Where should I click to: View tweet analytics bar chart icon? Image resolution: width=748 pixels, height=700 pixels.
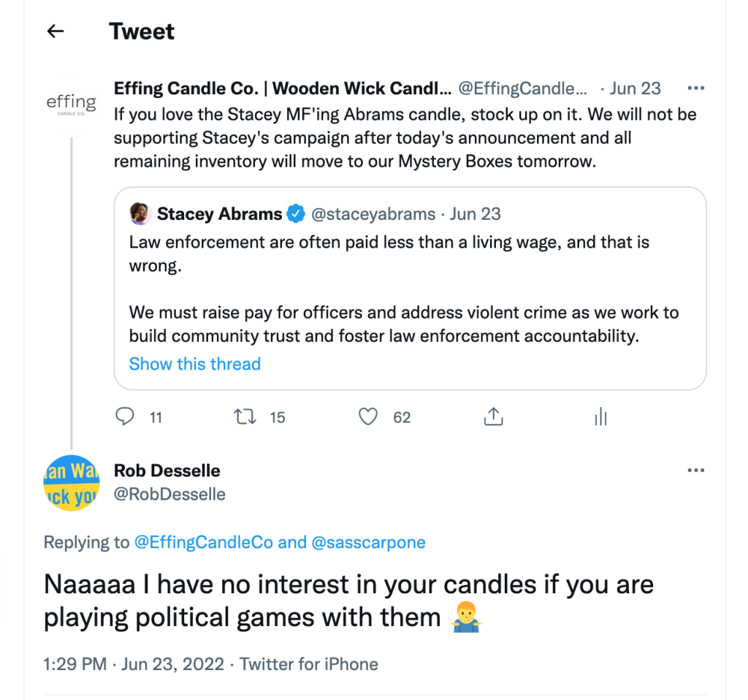(600, 417)
